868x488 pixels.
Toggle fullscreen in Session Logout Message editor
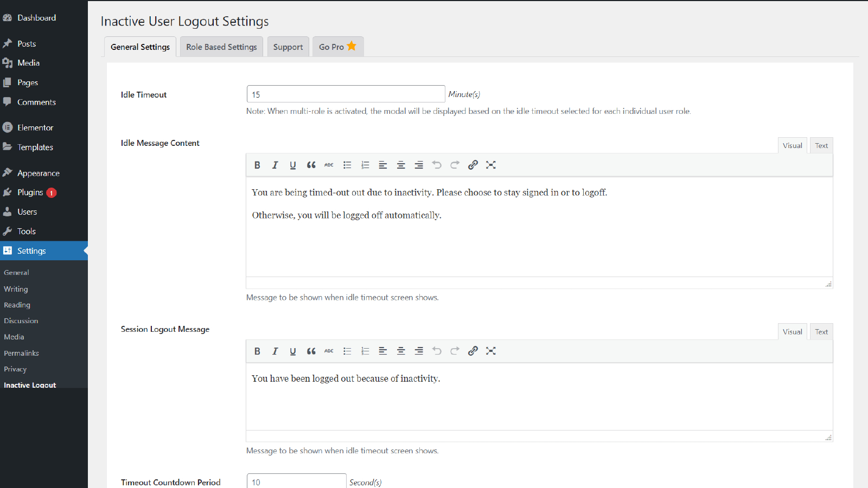click(491, 351)
